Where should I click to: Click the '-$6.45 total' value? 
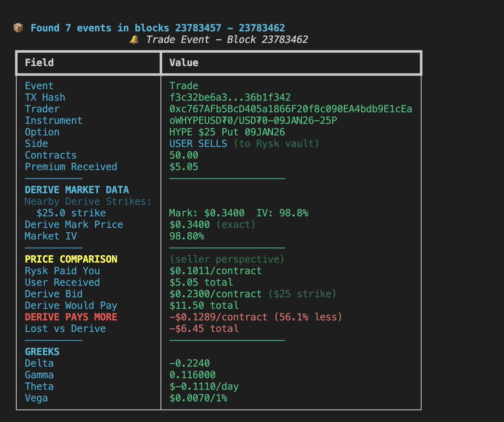(x=204, y=328)
